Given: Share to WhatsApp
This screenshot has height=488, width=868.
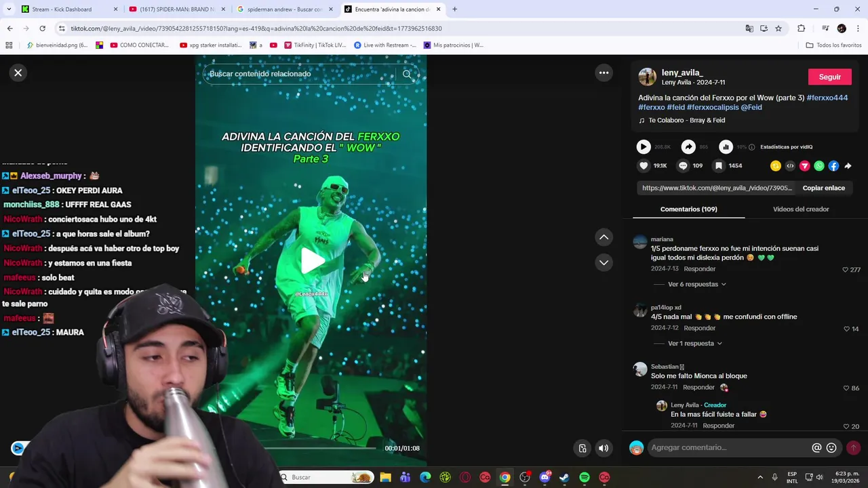Looking at the screenshot, I should (x=819, y=165).
